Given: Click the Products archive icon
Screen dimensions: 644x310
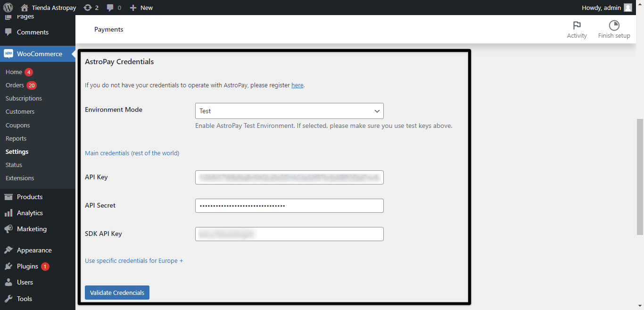Looking at the screenshot, I should click(8, 197).
